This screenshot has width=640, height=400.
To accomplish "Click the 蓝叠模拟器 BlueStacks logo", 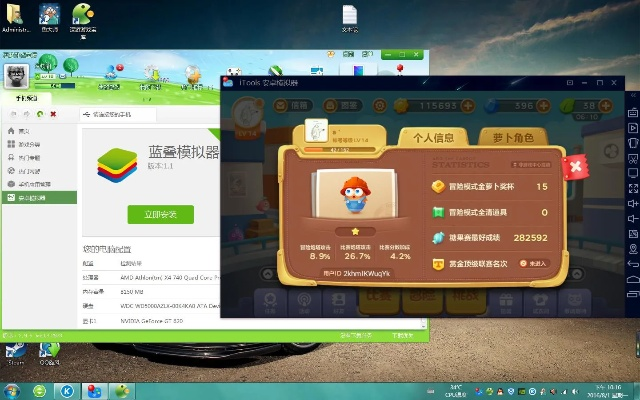I will 117,166.
